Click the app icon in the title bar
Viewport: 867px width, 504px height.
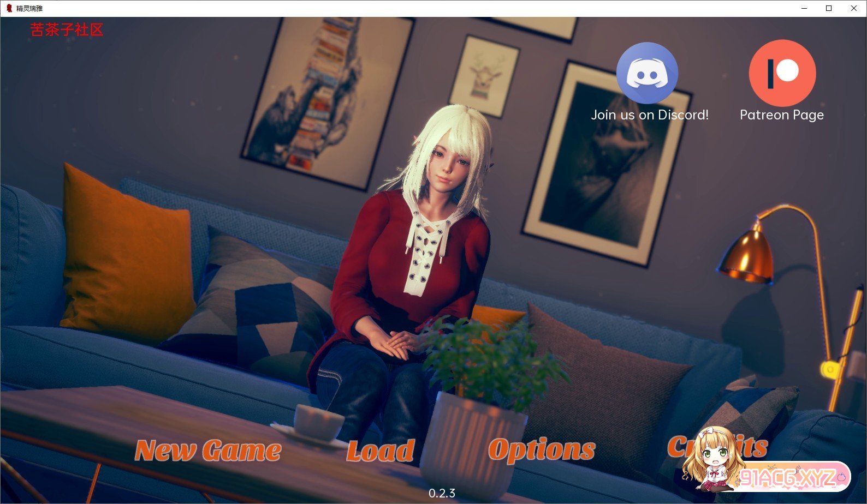(x=9, y=8)
